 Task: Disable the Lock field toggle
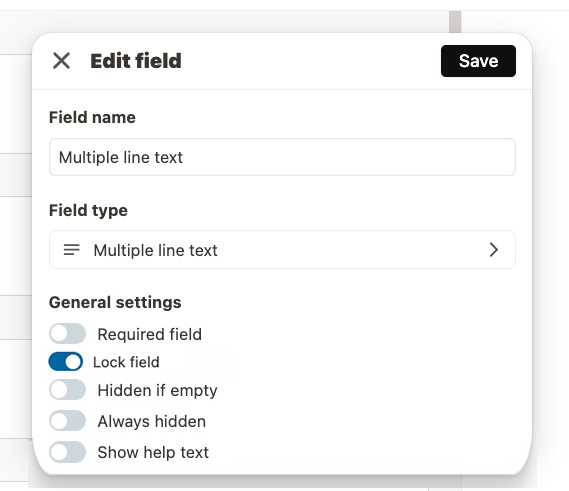tap(66, 361)
